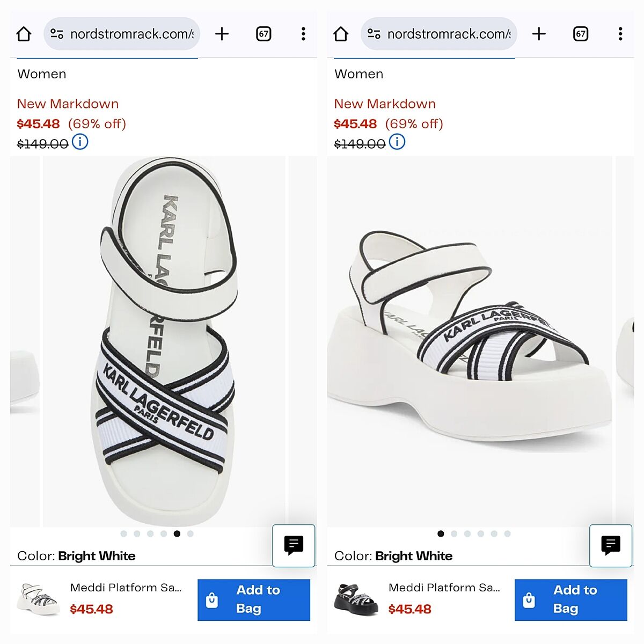Open new tab with right plus icon

tap(539, 34)
